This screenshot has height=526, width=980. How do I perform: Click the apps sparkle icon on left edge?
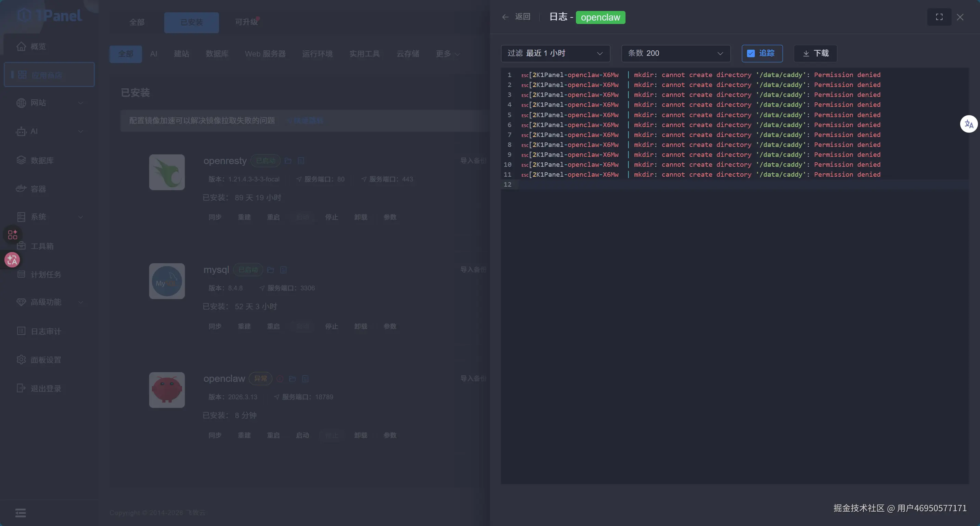pos(13,235)
